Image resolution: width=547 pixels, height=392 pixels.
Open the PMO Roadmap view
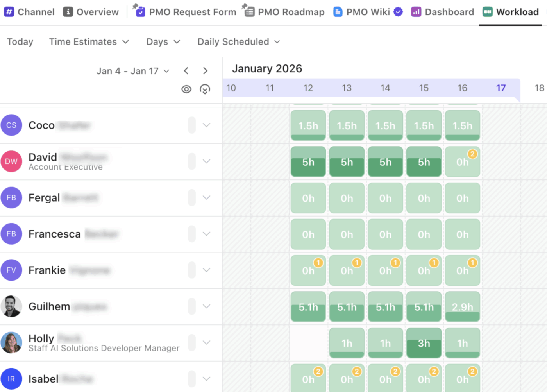click(284, 12)
